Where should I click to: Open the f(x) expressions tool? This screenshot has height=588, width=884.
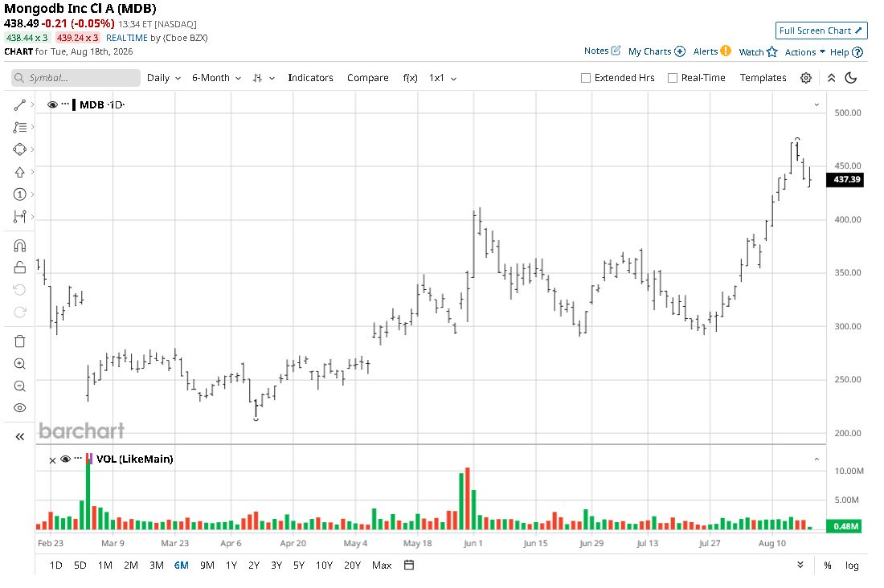click(x=411, y=78)
